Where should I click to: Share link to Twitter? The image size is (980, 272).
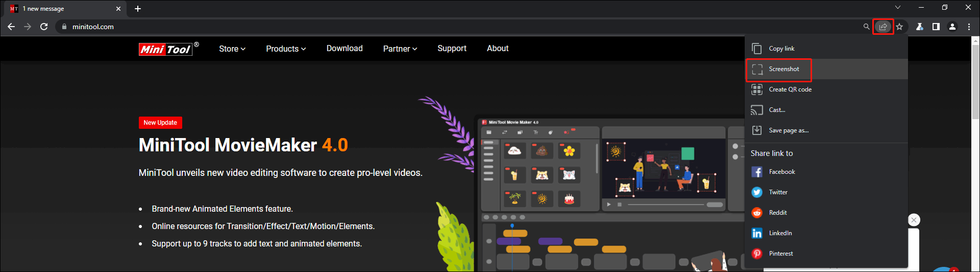pos(826,192)
